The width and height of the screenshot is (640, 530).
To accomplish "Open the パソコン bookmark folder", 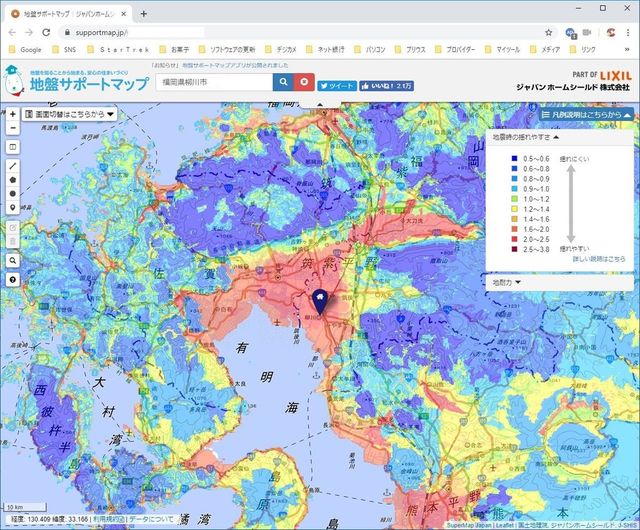I will click(370, 48).
